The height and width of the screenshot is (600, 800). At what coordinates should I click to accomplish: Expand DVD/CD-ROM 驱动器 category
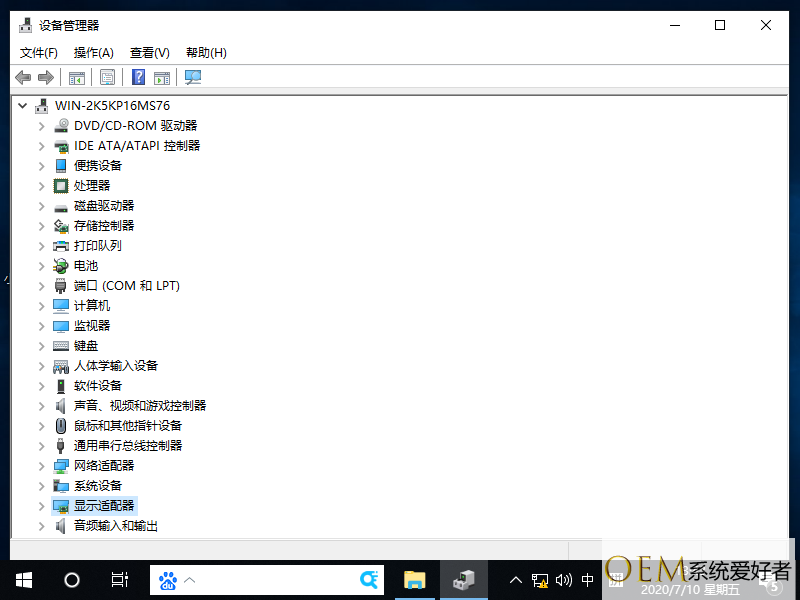click(41, 126)
